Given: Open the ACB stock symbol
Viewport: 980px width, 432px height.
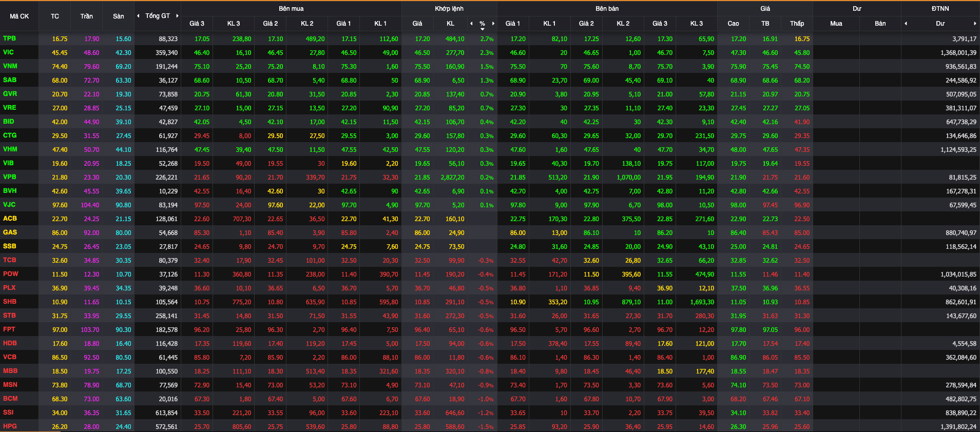Looking at the screenshot, I should [x=9, y=219].
